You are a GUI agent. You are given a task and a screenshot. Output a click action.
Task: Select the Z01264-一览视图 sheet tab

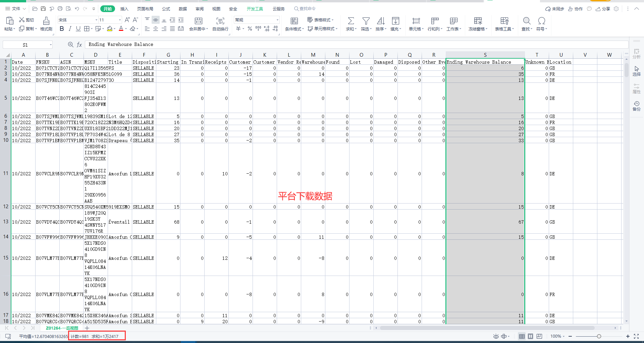(62, 328)
